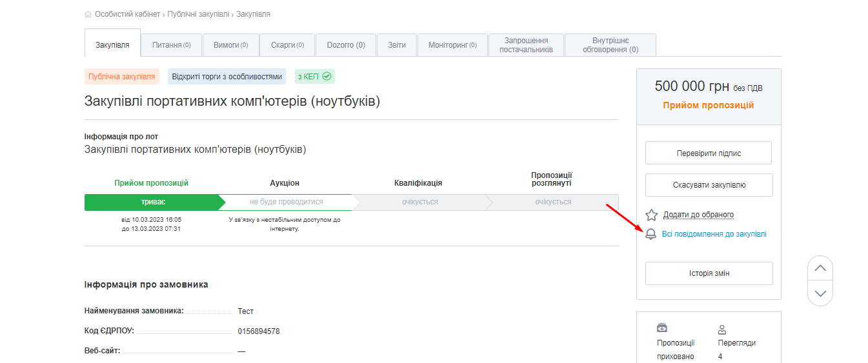Select the Моніторинг tab

(x=452, y=45)
